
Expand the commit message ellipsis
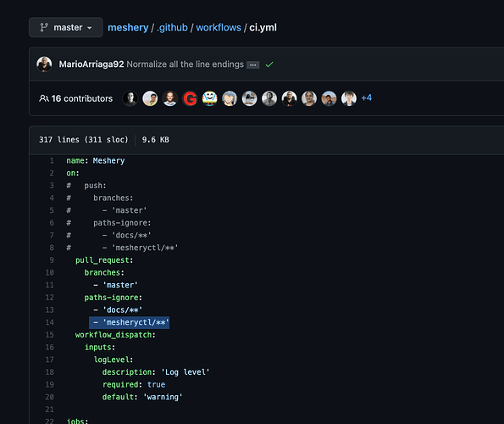(x=253, y=65)
